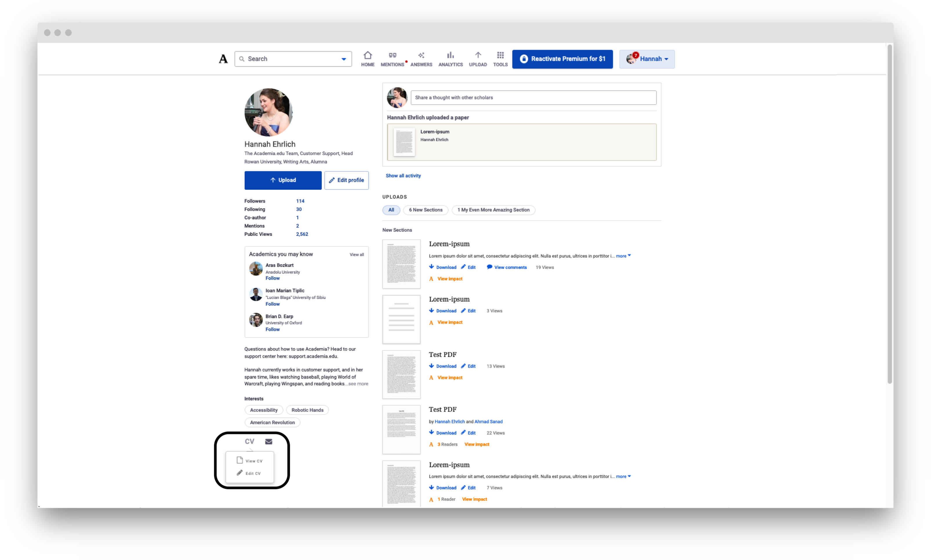
Task: Click the Edit CV pencil icon
Action: pos(239,473)
